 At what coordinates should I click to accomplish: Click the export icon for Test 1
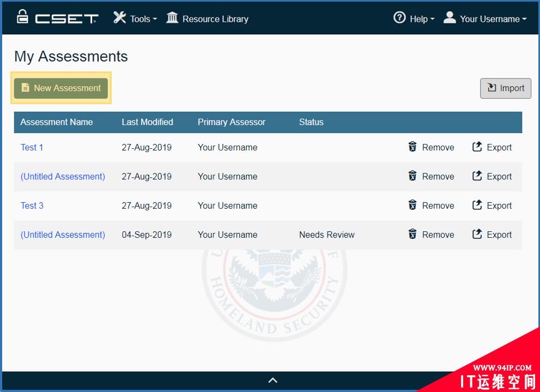[477, 147]
